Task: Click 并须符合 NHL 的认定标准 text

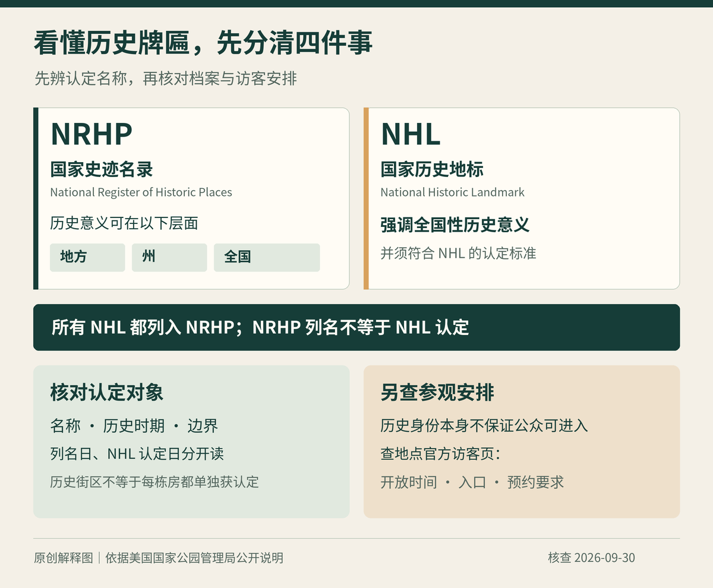Action: (459, 253)
